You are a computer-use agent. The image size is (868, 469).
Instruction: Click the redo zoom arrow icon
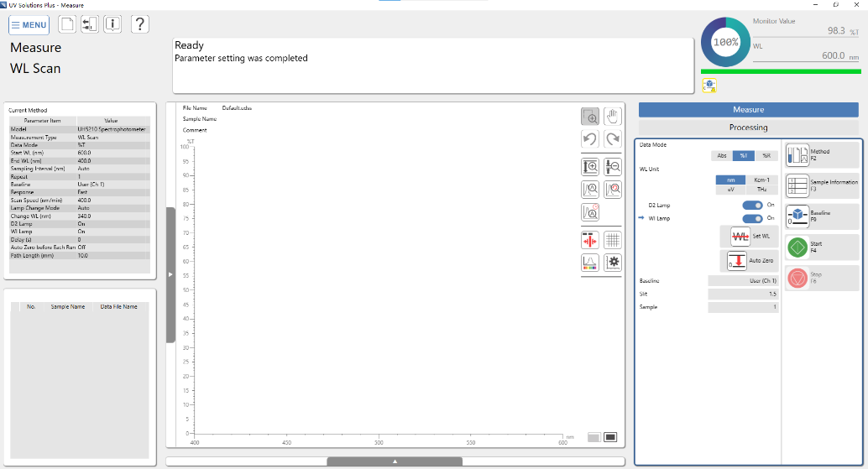coord(613,138)
